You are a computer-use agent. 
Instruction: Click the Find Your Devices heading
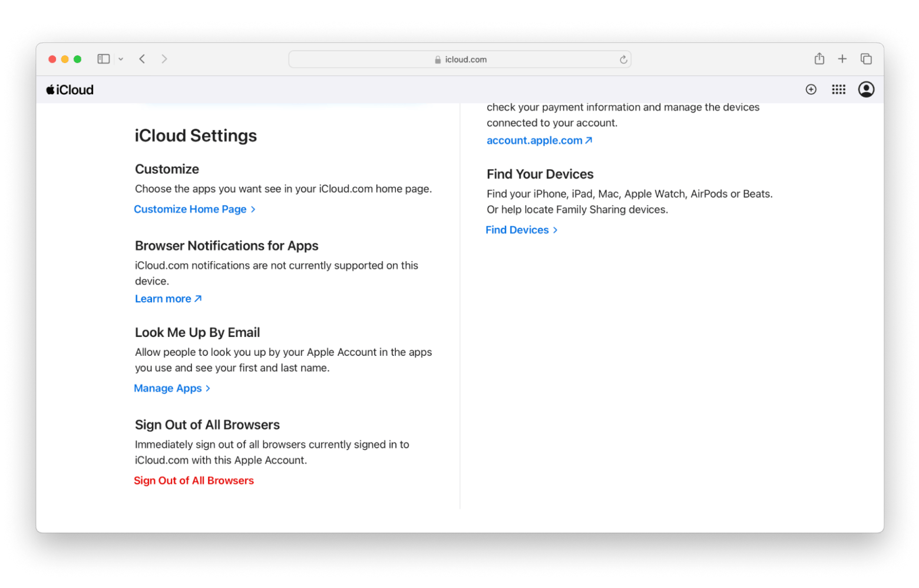540,174
